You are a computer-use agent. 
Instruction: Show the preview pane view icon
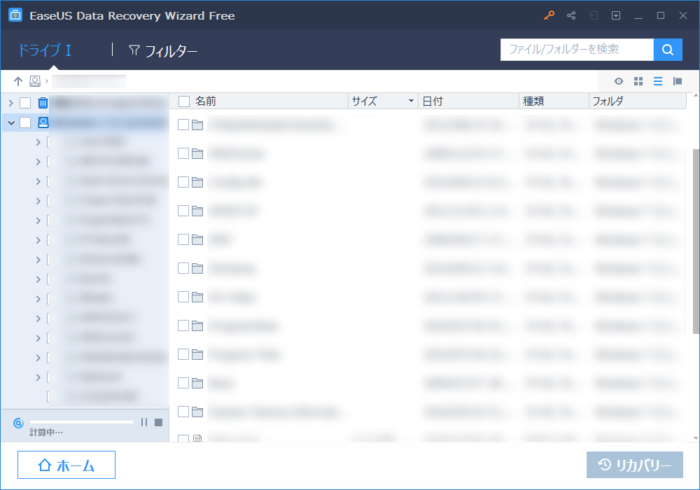pyautogui.click(x=677, y=81)
